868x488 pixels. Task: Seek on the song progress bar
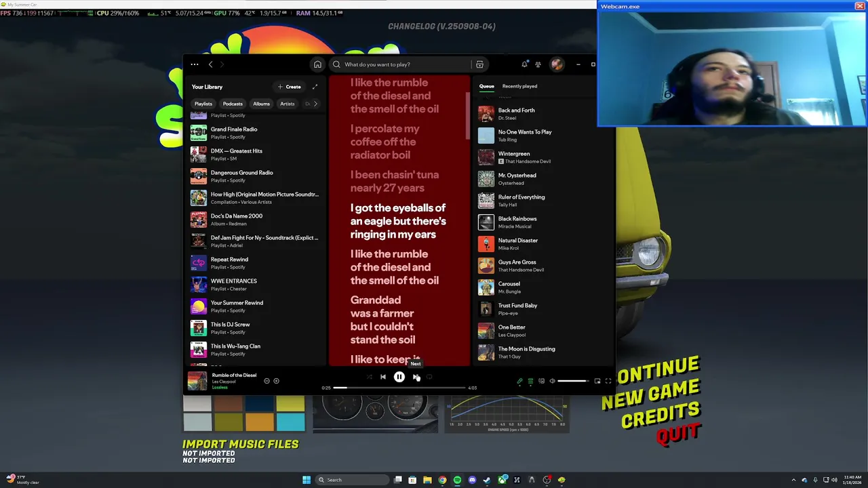[x=399, y=388]
